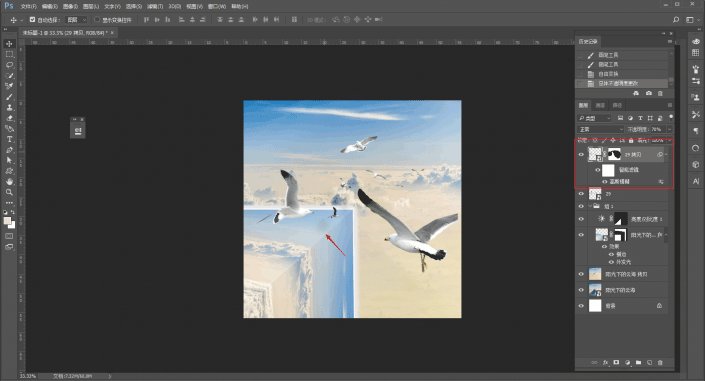Click the fx layer style button
This screenshot has width=705, height=381.
pyautogui.click(x=605, y=363)
